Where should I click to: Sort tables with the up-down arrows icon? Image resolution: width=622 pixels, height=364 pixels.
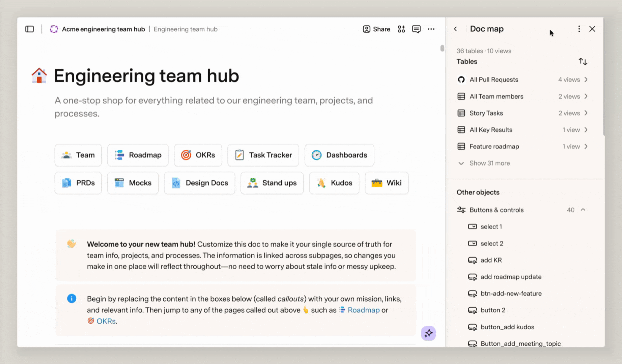(583, 61)
